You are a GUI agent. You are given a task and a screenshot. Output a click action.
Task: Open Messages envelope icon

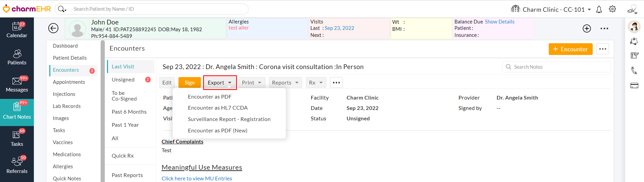(x=17, y=81)
